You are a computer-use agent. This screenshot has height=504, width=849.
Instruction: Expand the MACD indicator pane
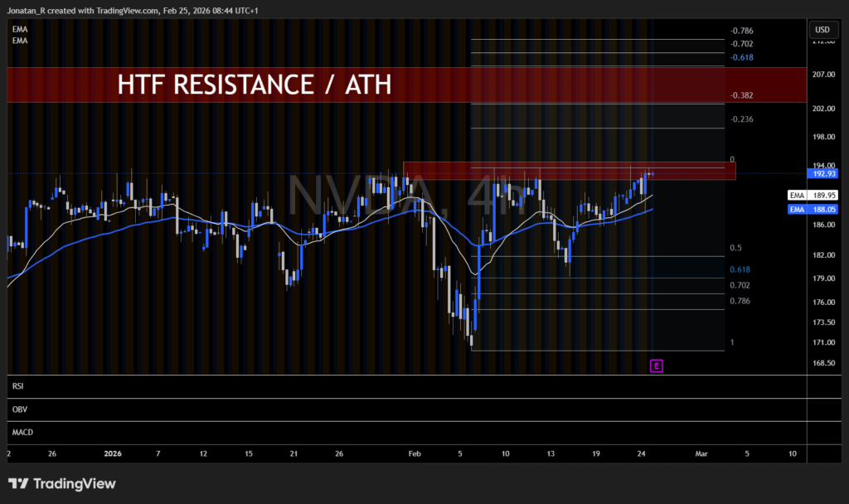click(x=22, y=432)
